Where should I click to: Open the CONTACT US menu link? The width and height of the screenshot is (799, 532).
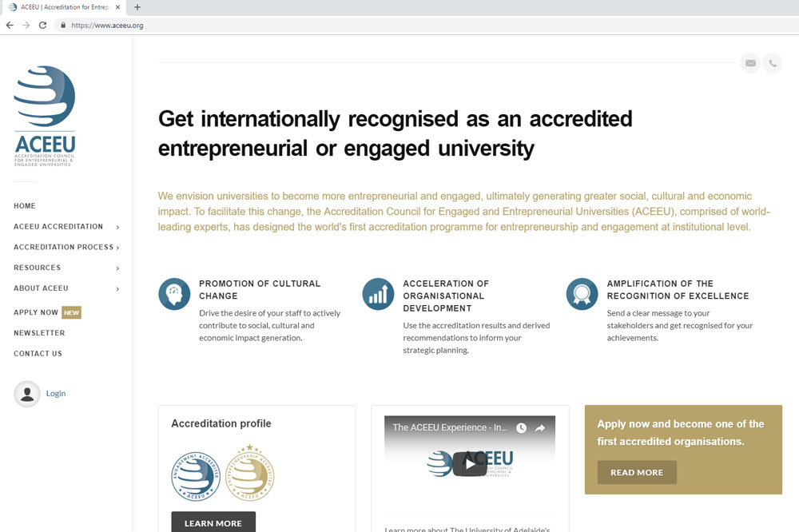(x=38, y=354)
